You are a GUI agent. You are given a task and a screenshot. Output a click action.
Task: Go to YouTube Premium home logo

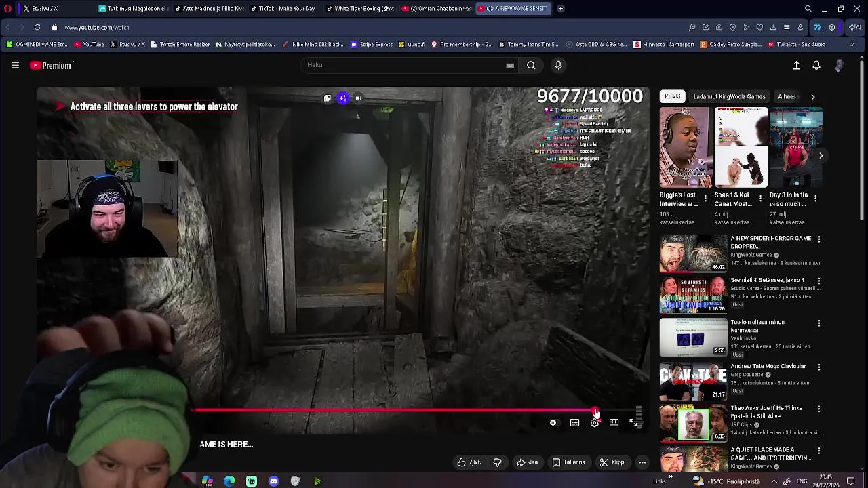coord(52,65)
